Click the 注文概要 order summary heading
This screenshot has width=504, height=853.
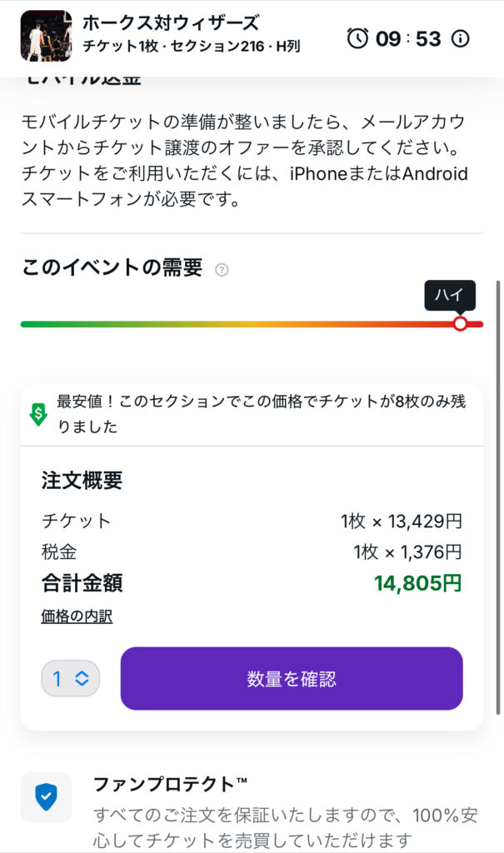pos(82,480)
